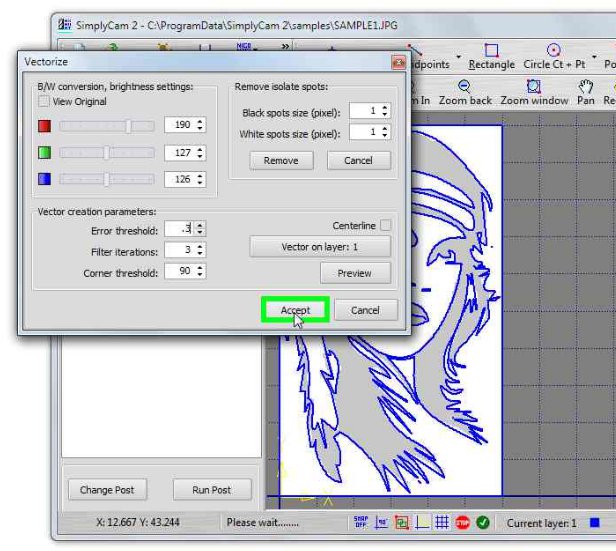Enable the View Original checkbox
The width and height of the screenshot is (616, 551).
(43, 101)
